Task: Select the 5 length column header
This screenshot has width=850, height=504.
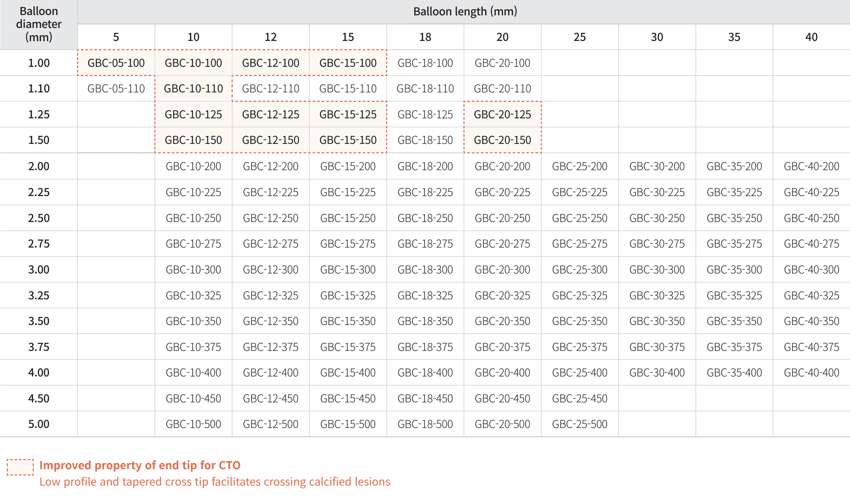Action: [x=116, y=37]
